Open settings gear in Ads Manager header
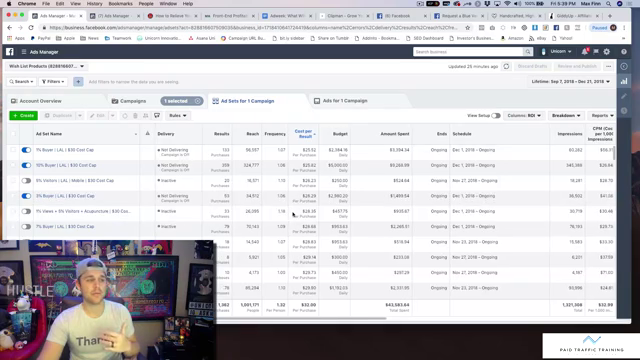The height and width of the screenshot is (360, 640). (607, 52)
